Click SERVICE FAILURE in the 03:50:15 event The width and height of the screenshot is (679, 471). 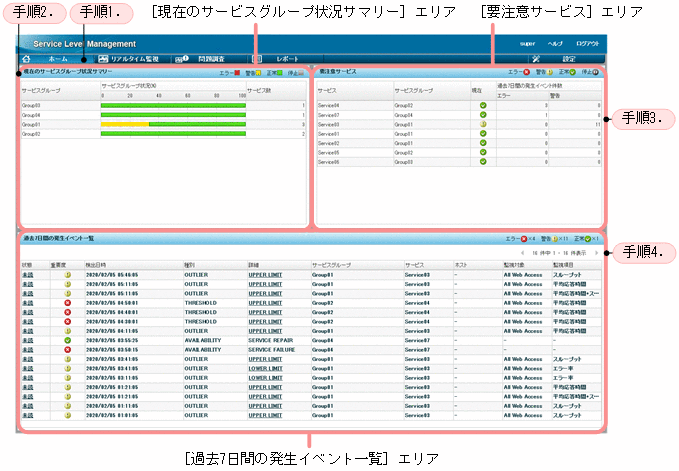point(272,350)
